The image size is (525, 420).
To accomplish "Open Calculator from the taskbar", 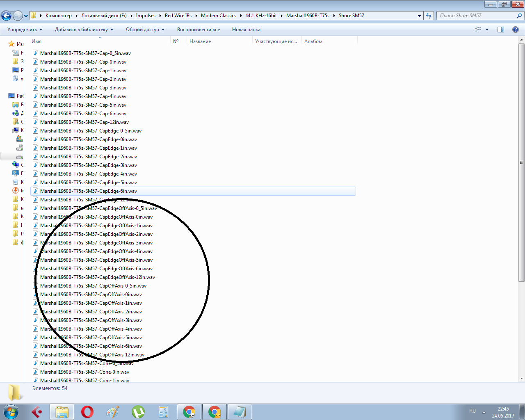I will click(x=164, y=412).
